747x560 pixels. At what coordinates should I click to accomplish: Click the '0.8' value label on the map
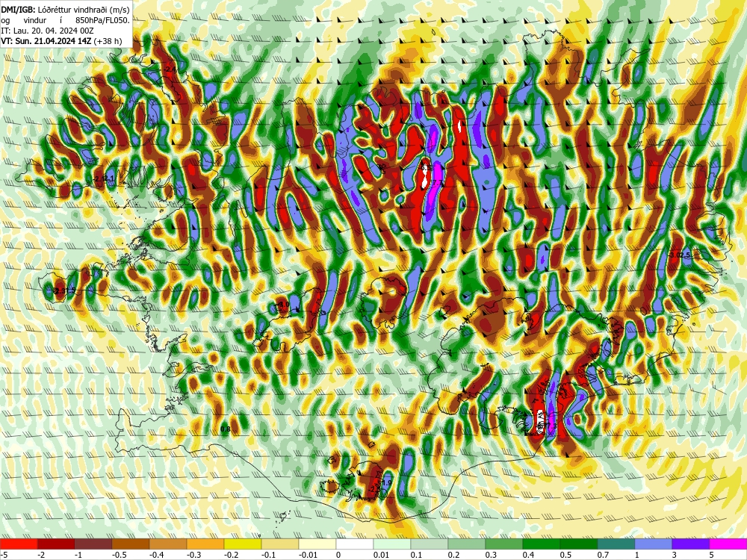tap(226, 429)
